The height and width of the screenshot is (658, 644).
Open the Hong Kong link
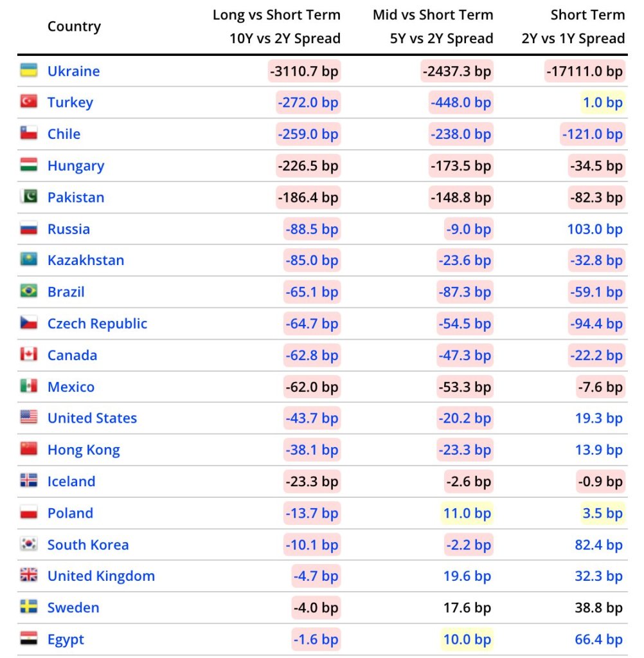(84, 450)
